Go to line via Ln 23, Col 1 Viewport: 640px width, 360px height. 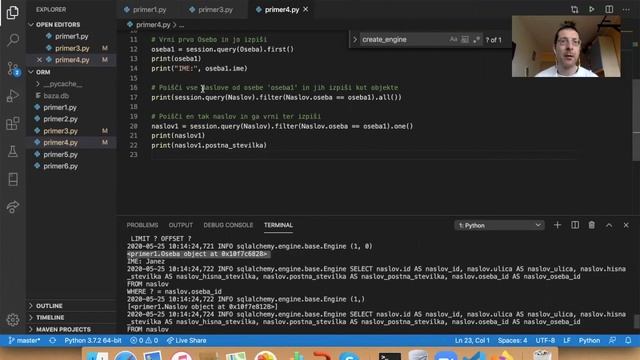[x=472, y=340]
